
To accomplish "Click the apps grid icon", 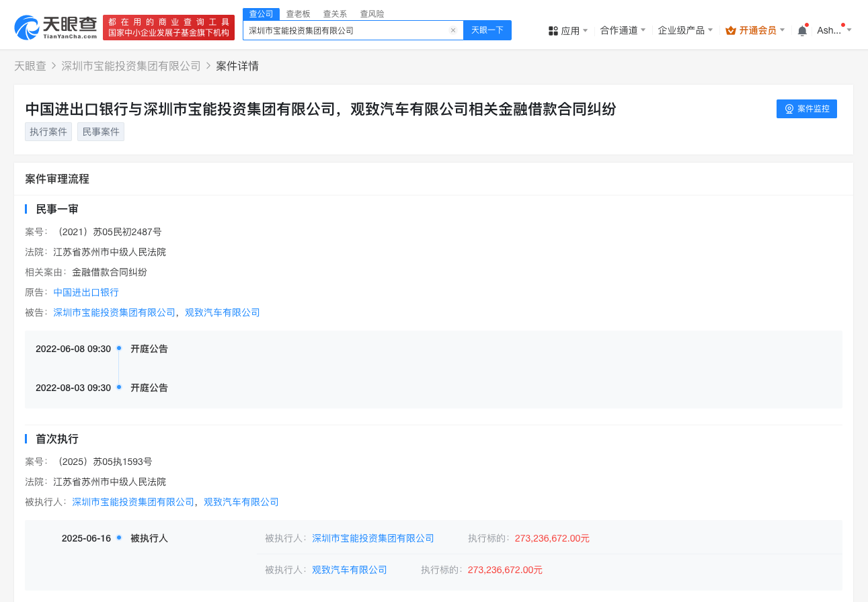I will (x=553, y=31).
